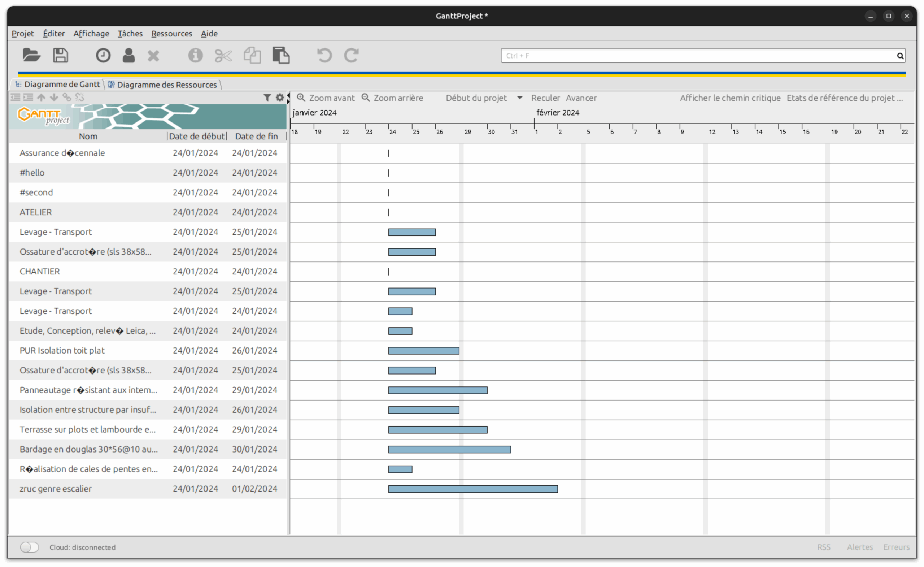Delete the selected task with the X icon
Viewport: 924px width, 567px height.
point(153,55)
